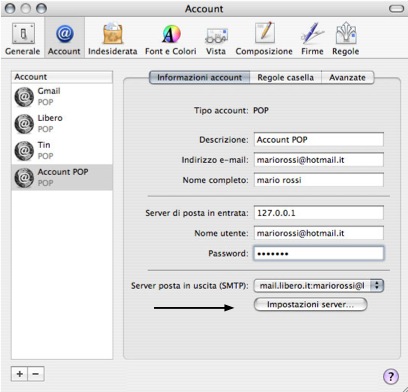Viewport: 408px width, 392px height.
Task: Focus the Server di posta in entrata field
Action: coord(319,213)
